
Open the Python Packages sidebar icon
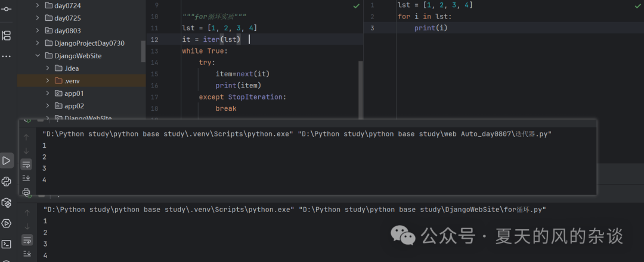(6, 202)
